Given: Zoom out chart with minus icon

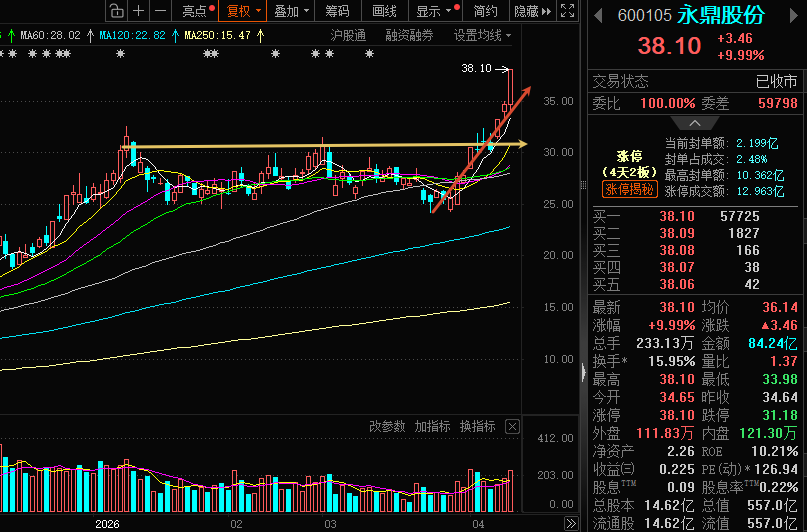Looking at the screenshot, I should (161, 11).
